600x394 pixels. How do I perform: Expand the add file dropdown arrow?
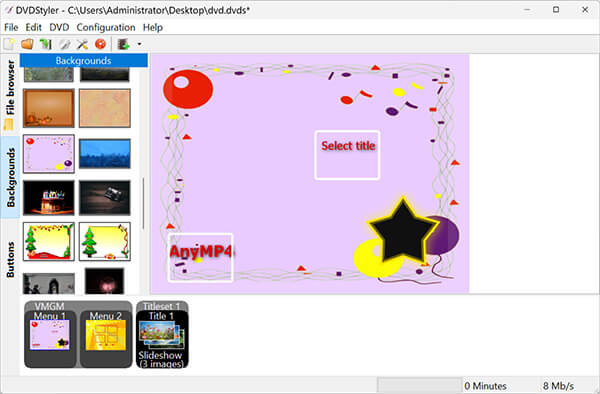pos(139,44)
